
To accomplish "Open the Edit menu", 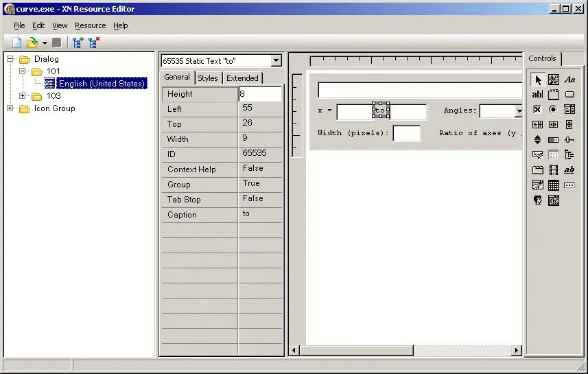I will [38, 25].
